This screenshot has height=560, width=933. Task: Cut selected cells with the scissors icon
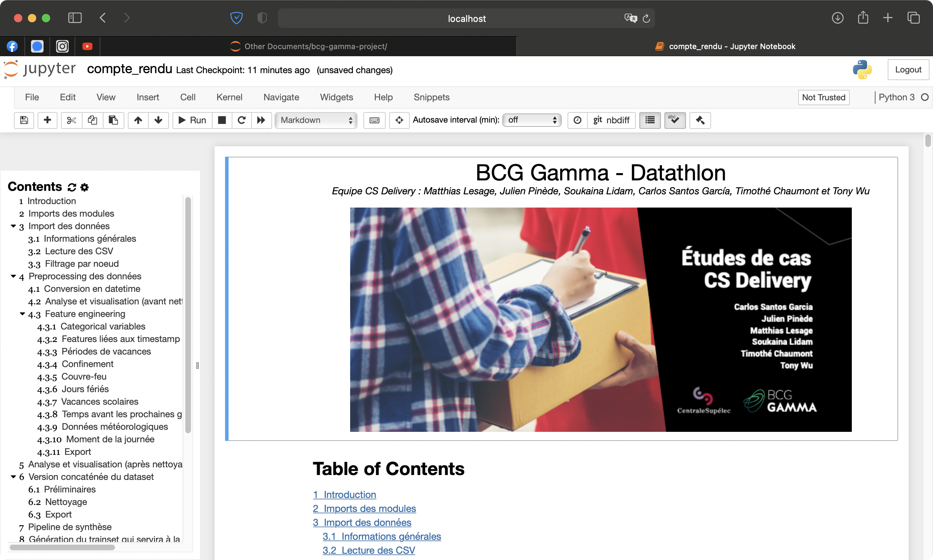[71, 120]
